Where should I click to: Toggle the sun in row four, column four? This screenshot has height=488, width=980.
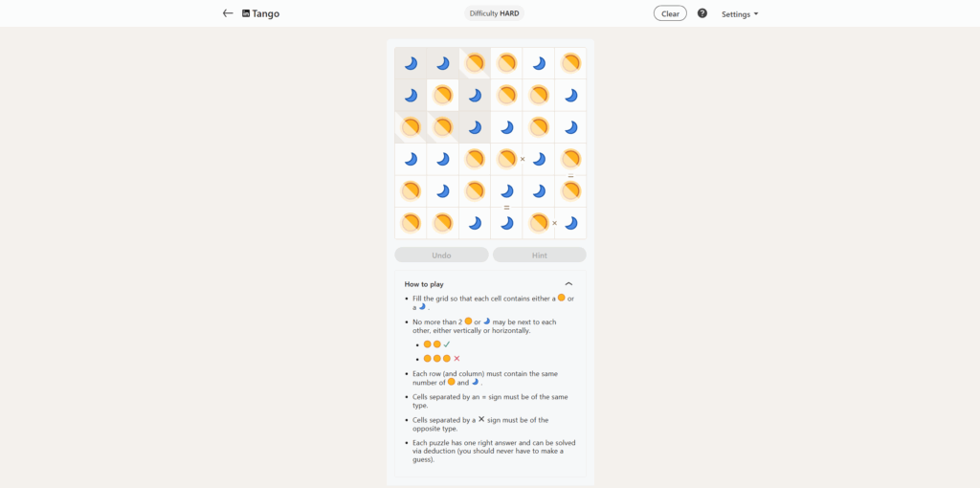pyautogui.click(x=506, y=159)
